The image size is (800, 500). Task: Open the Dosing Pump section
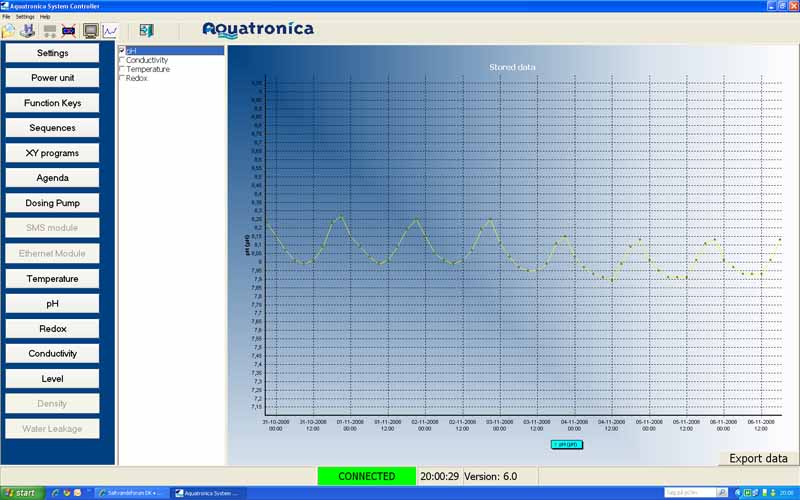coord(53,203)
